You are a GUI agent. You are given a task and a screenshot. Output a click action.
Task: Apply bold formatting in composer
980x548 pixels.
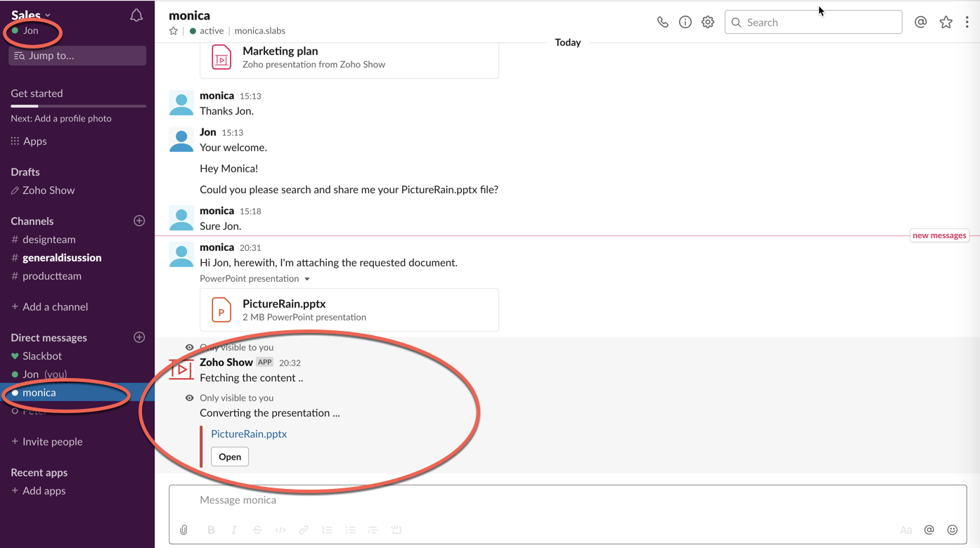pos(211,530)
